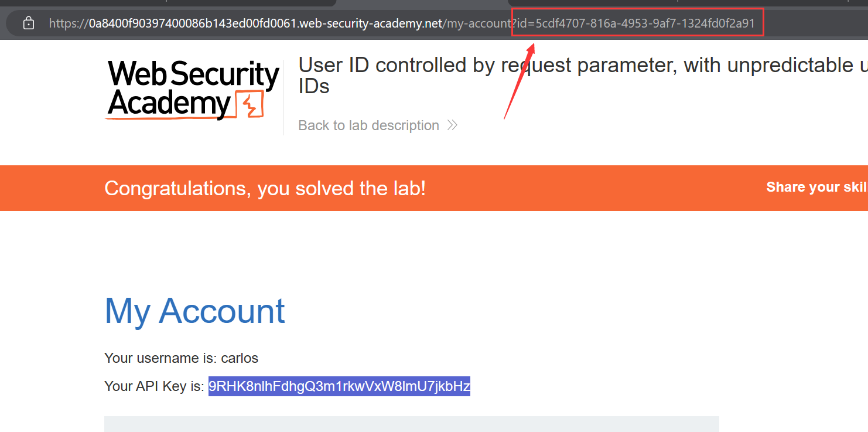Click the Your API Key is label
Image resolution: width=868 pixels, height=432 pixels.
pos(154,386)
